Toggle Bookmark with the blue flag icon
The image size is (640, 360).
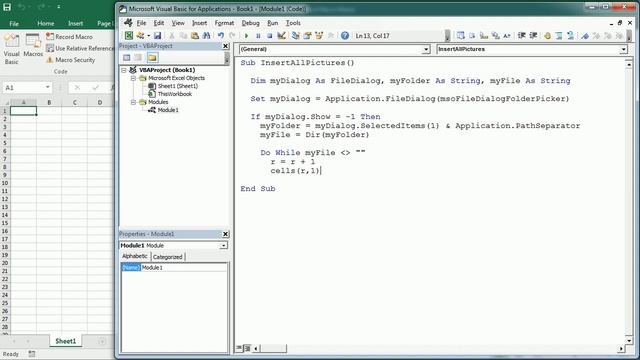[585, 36]
